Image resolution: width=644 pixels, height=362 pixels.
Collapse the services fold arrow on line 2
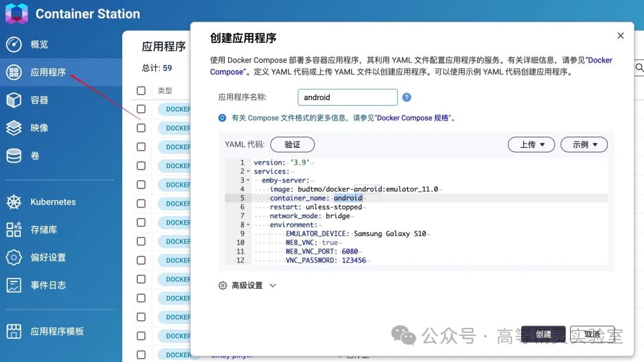click(248, 171)
